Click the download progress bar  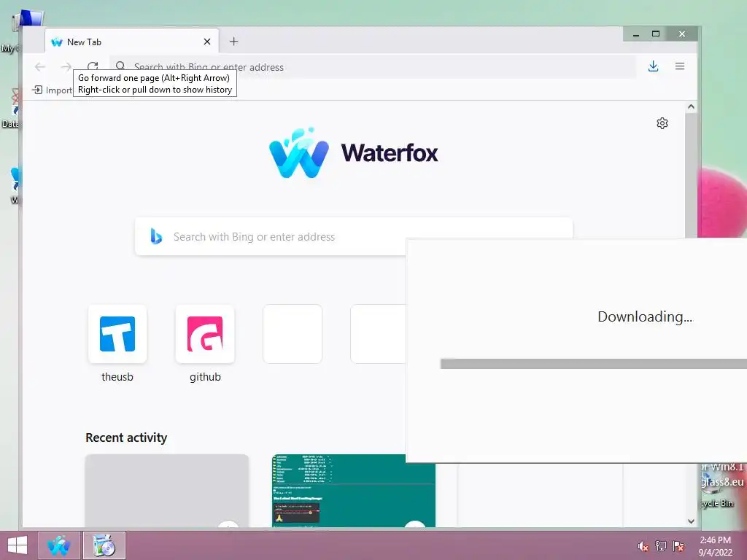pyautogui.click(x=594, y=364)
